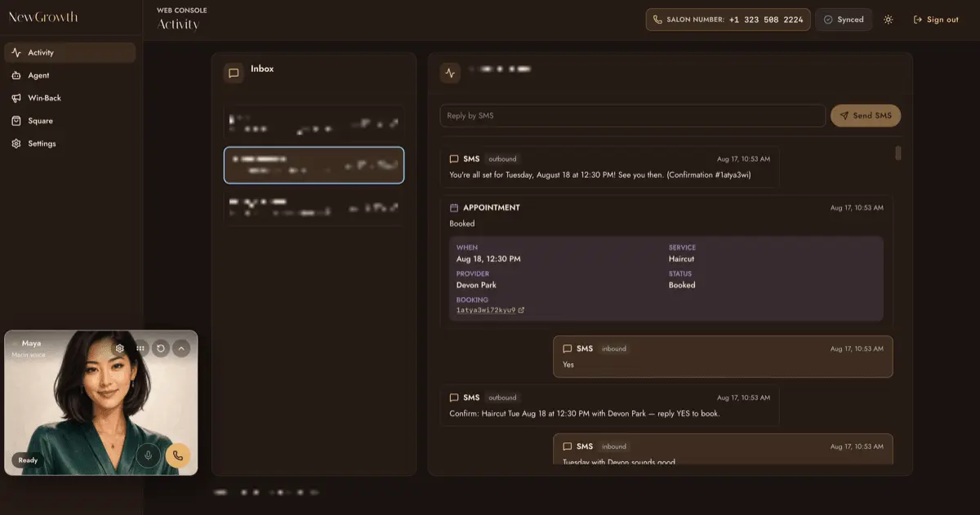Click the salon number phone badge
The height and width of the screenshot is (515, 980).
click(x=728, y=20)
